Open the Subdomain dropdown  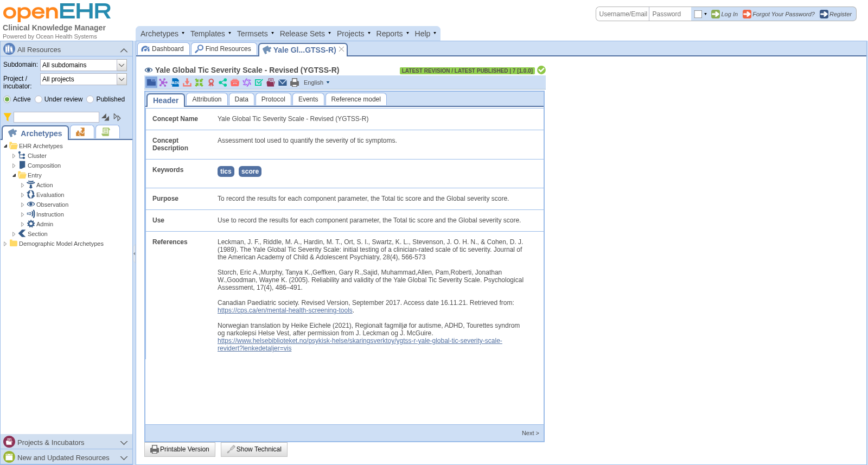point(122,65)
